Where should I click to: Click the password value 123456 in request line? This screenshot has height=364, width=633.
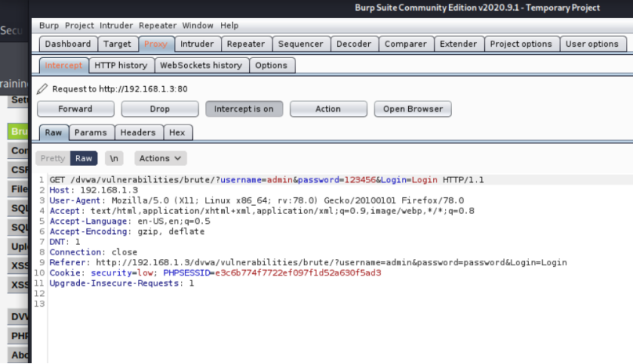[x=360, y=179]
